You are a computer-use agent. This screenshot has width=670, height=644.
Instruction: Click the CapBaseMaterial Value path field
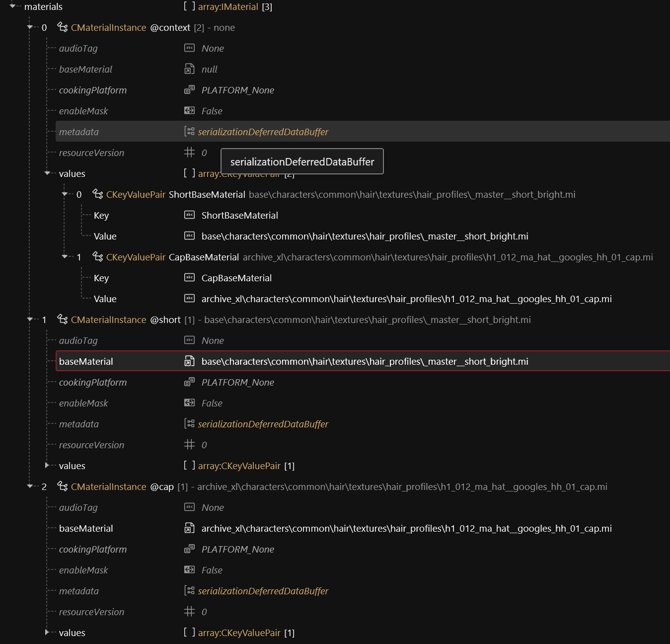pos(406,299)
